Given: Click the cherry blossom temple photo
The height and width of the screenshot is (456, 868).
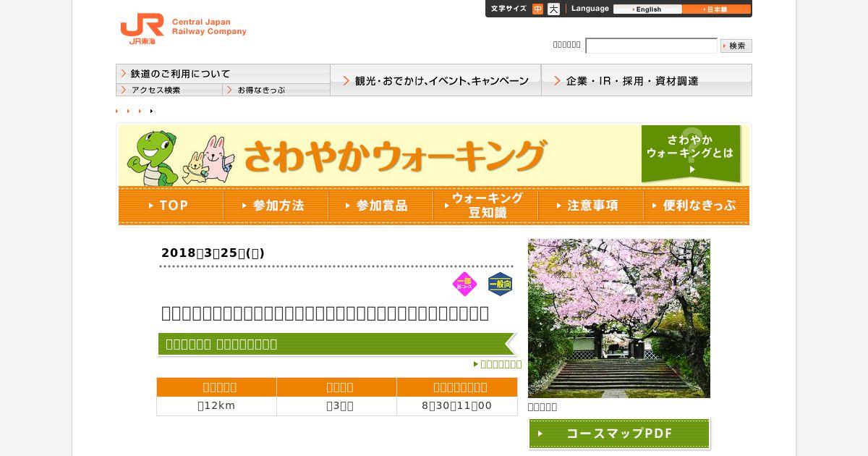Looking at the screenshot, I should click(619, 318).
